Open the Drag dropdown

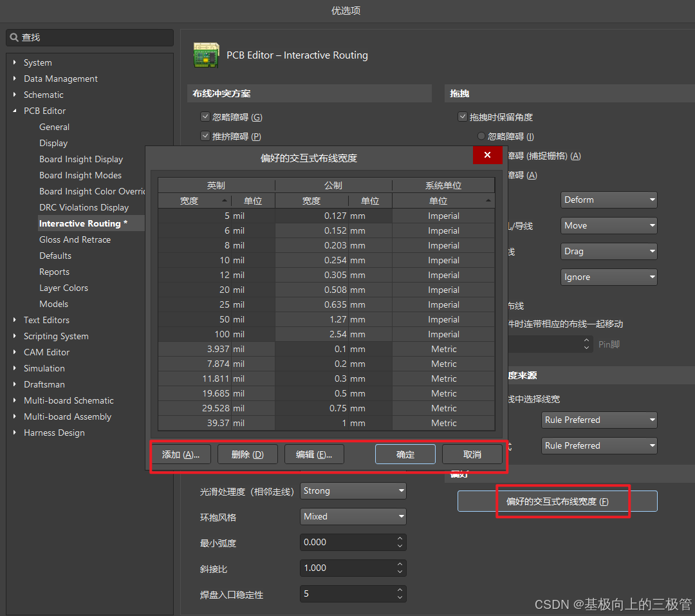[609, 252]
